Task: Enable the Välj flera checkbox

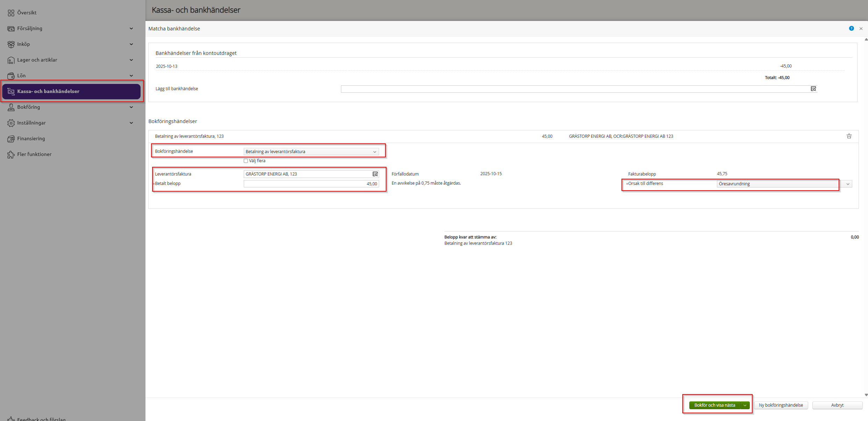Action: point(246,161)
